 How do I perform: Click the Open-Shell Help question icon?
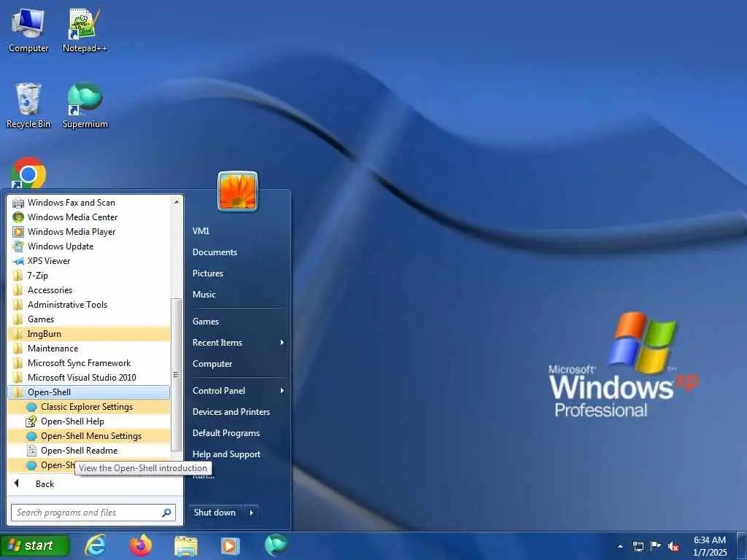31,421
